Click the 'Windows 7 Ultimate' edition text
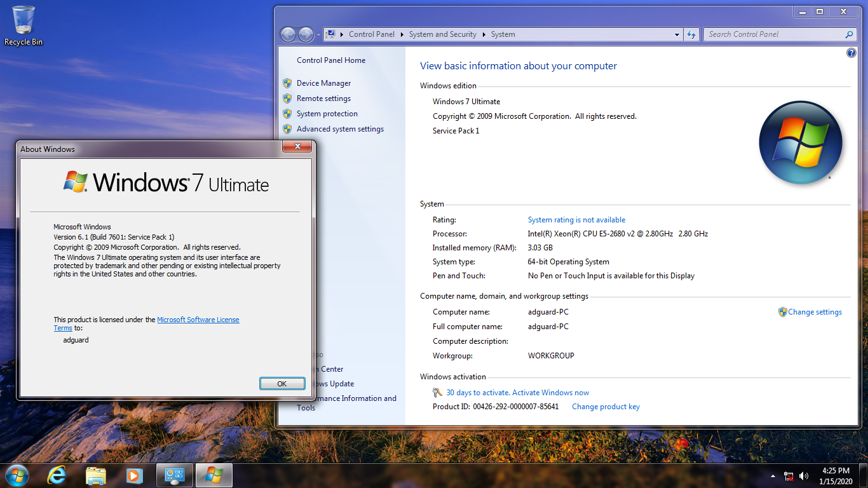The height and width of the screenshot is (488, 868). (466, 102)
